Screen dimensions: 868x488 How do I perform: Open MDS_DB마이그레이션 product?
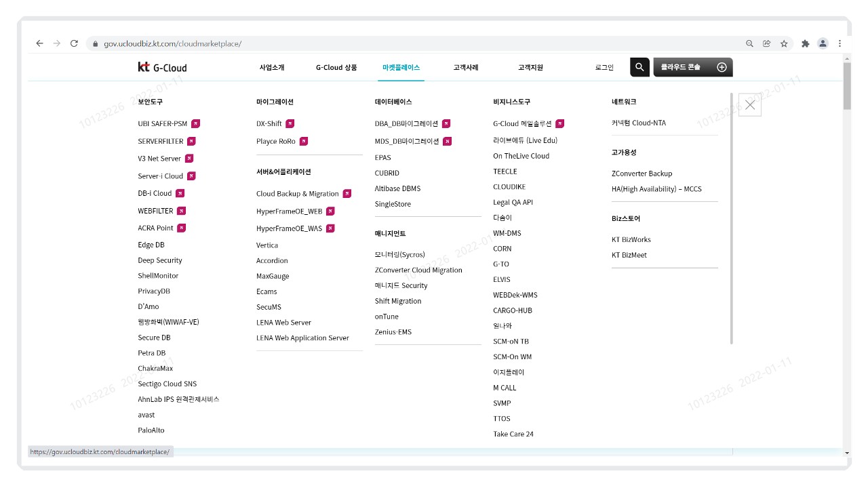[407, 141]
